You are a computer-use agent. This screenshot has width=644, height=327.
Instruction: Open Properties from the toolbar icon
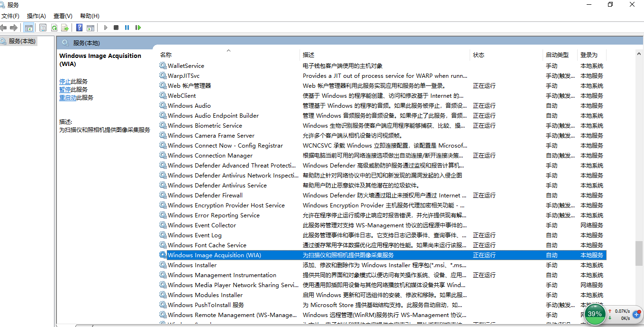43,28
